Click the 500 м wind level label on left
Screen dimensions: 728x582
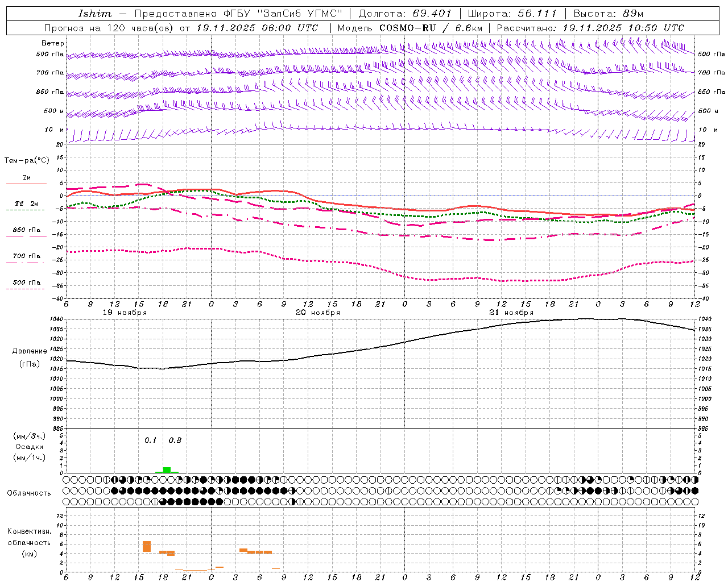pyautogui.click(x=54, y=111)
